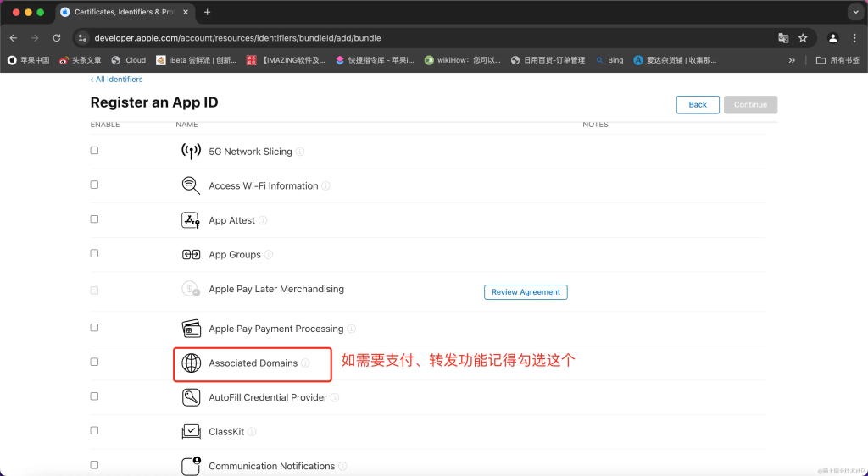Open a new browser tab
Image resolution: width=868 pixels, height=476 pixels.
[208, 12]
